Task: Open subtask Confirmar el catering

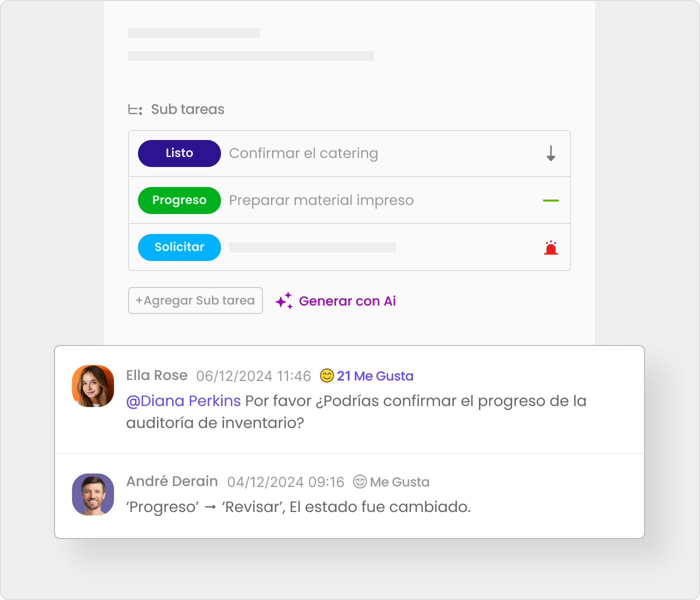Action: pos(303,153)
